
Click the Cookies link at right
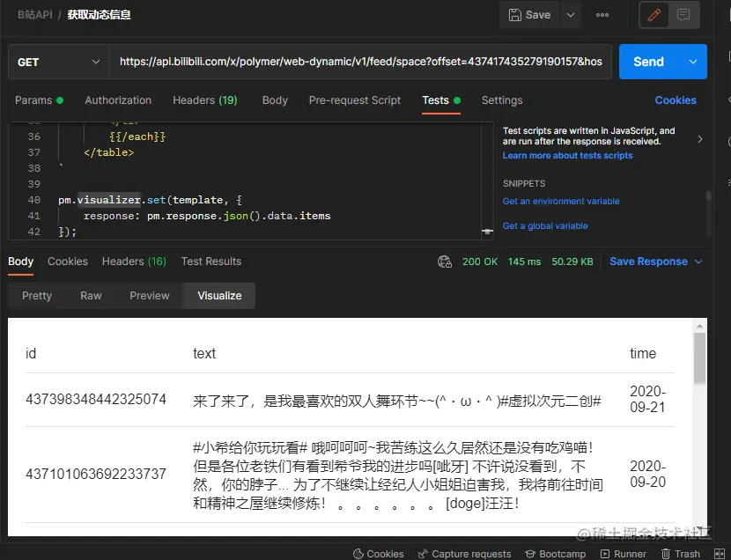click(676, 100)
